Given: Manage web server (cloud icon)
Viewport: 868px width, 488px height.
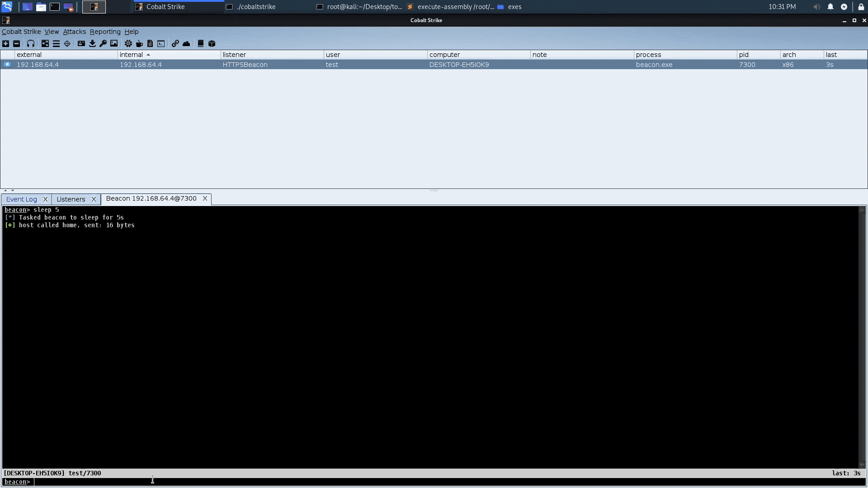Looking at the screenshot, I should pos(186,44).
